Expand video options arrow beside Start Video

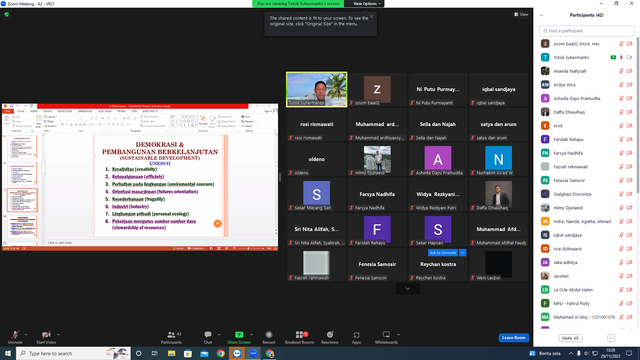tap(58, 335)
